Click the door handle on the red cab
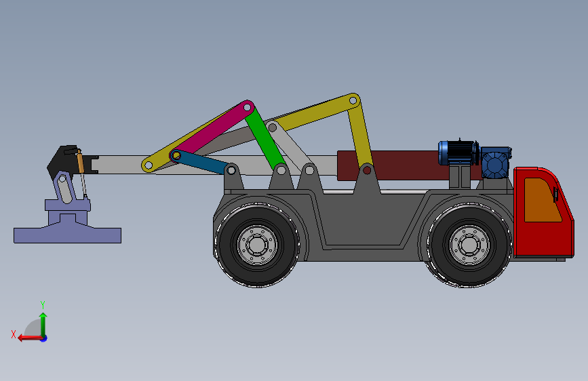Viewport: 588px width, 381px height. pyautogui.click(x=555, y=195)
